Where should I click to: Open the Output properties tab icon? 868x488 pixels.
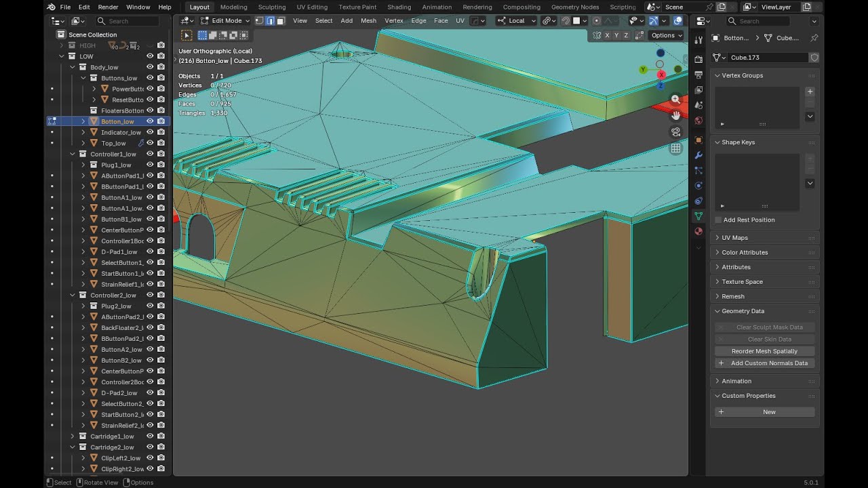[x=698, y=75]
